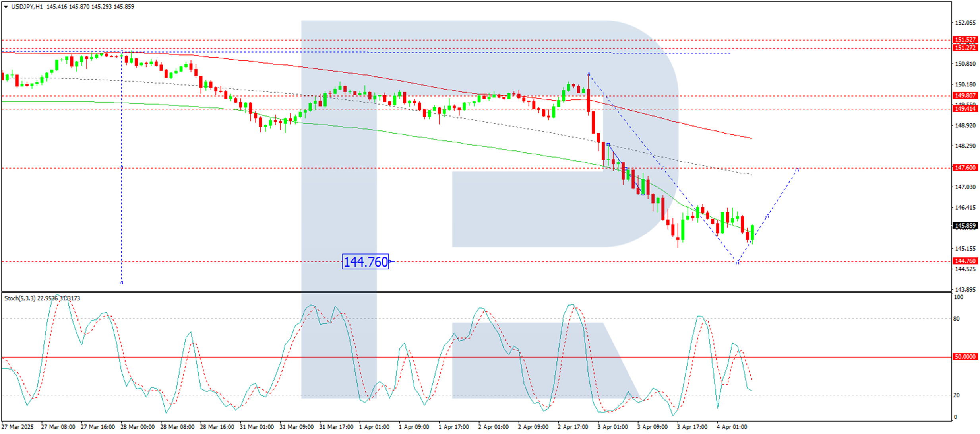Viewport: 980px width, 434px height.
Task: Click the USDJPY,H1 chart title text
Action: pos(27,7)
